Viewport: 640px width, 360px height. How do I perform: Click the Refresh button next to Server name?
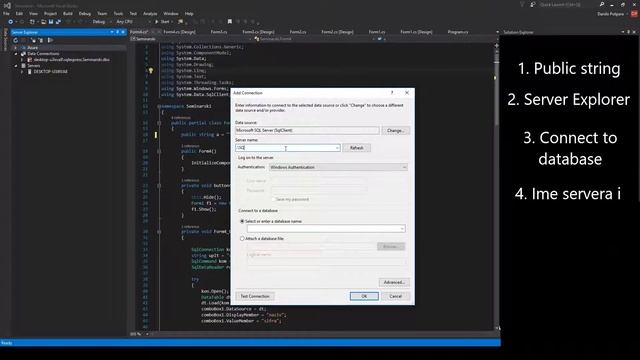coord(356,148)
